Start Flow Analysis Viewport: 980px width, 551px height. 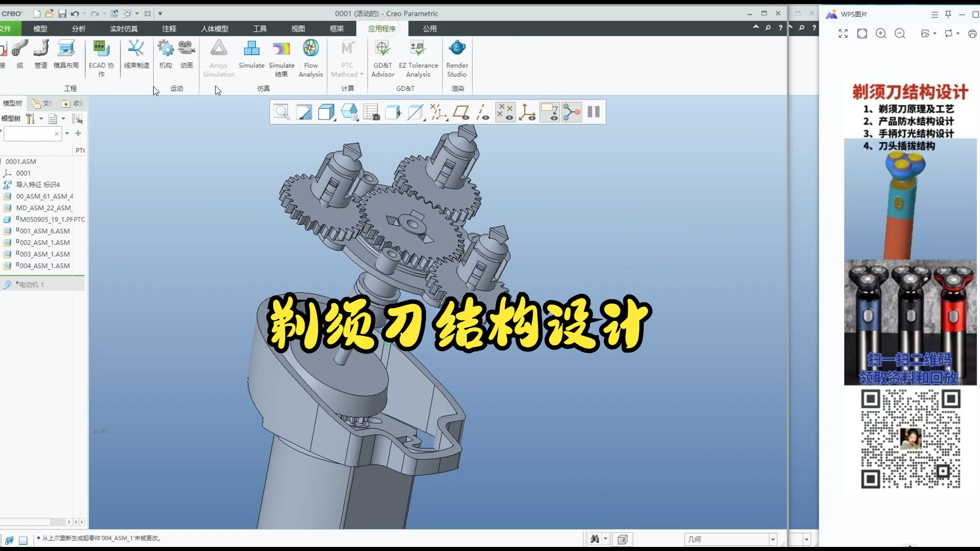pos(311,58)
